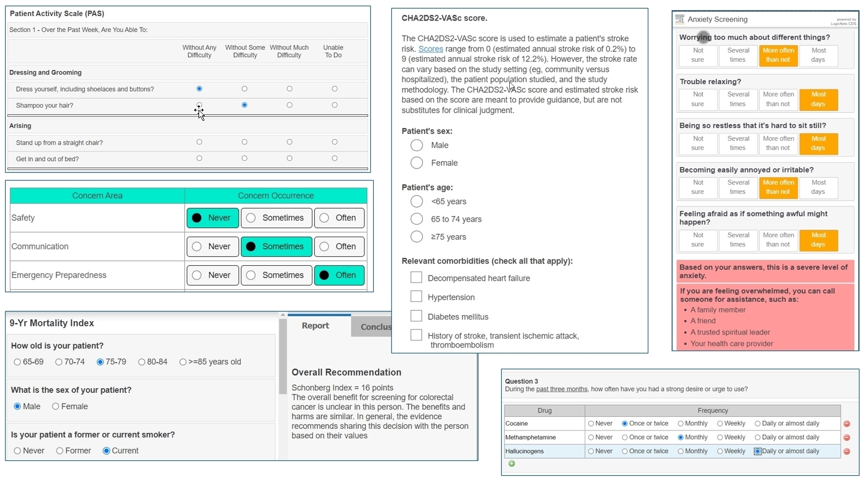Select Often for Safety concern
The width and height of the screenshot is (868, 482).
(x=339, y=218)
